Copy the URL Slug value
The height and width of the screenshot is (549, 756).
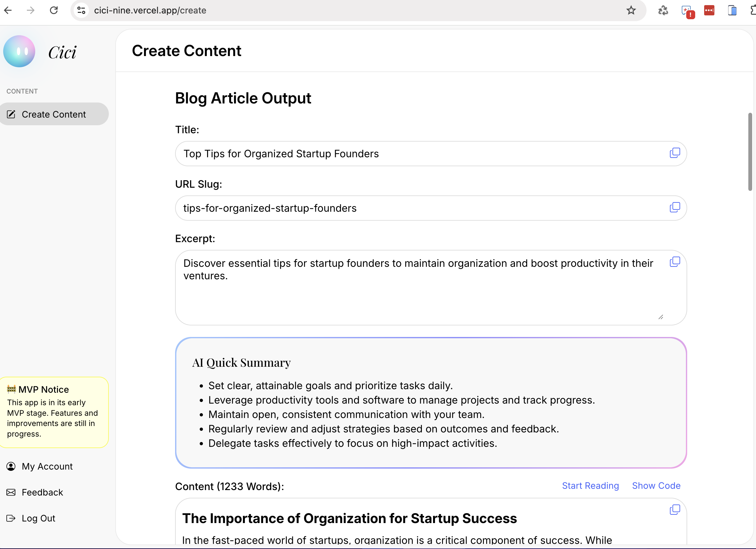(x=675, y=207)
